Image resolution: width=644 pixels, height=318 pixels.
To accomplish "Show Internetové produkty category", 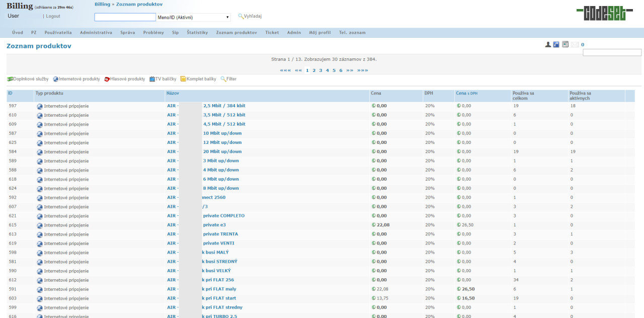I will [x=76, y=79].
